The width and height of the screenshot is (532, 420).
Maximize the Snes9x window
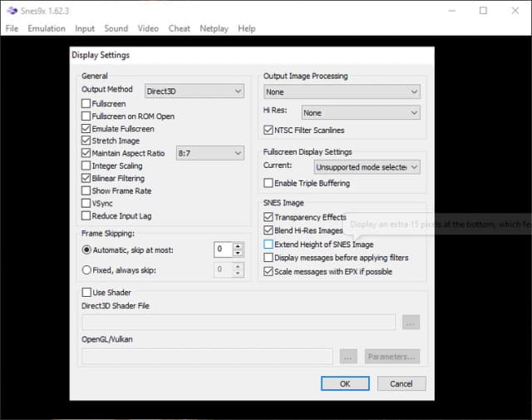pos(483,11)
